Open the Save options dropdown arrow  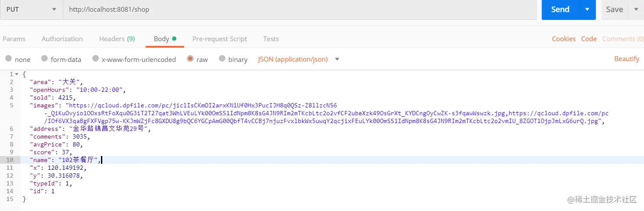pyautogui.click(x=636, y=10)
